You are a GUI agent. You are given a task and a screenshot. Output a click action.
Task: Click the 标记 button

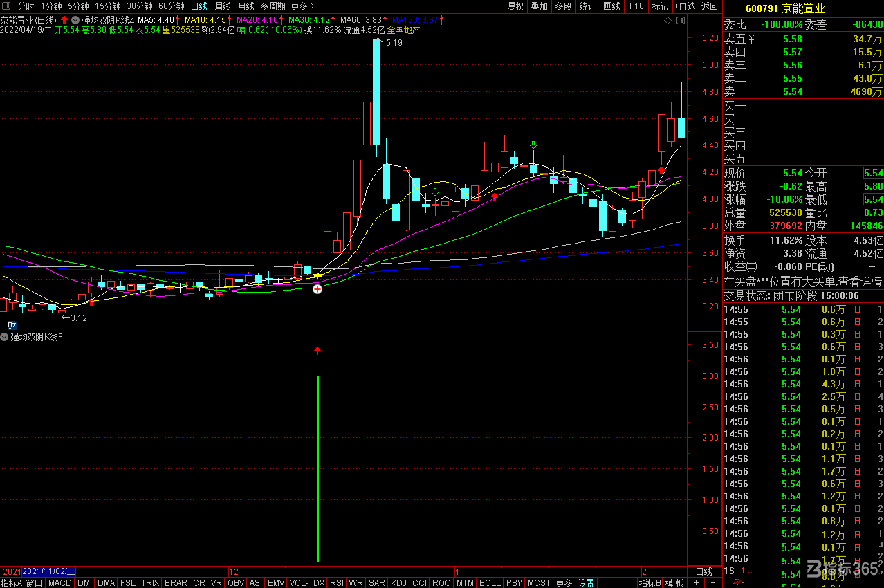(x=660, y=6)
